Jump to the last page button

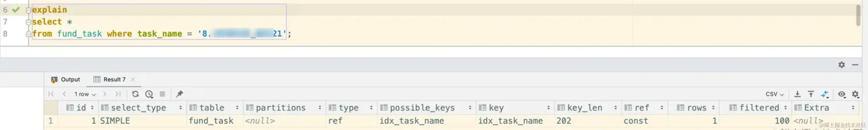(x=117, y=94)
